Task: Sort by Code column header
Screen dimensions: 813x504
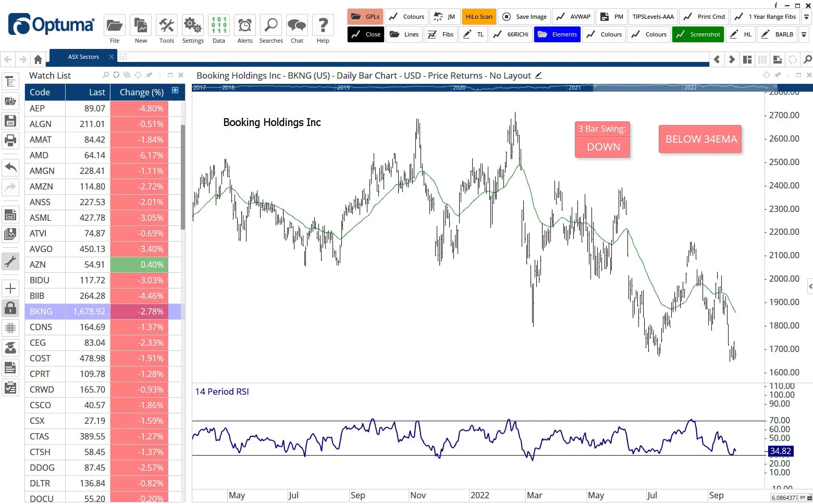Action: click(45, 92)
